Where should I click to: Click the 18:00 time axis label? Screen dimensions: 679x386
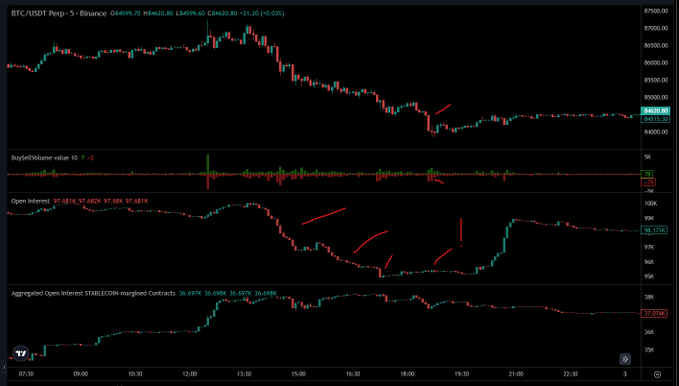pos(407,374)
